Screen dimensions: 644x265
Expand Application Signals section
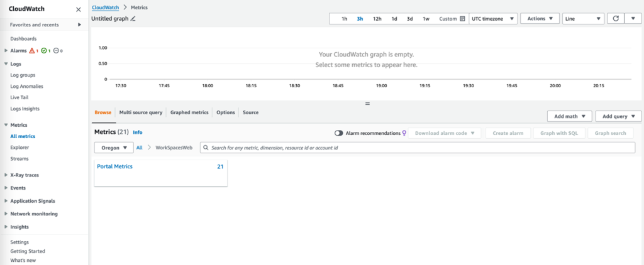coord(6,201)
